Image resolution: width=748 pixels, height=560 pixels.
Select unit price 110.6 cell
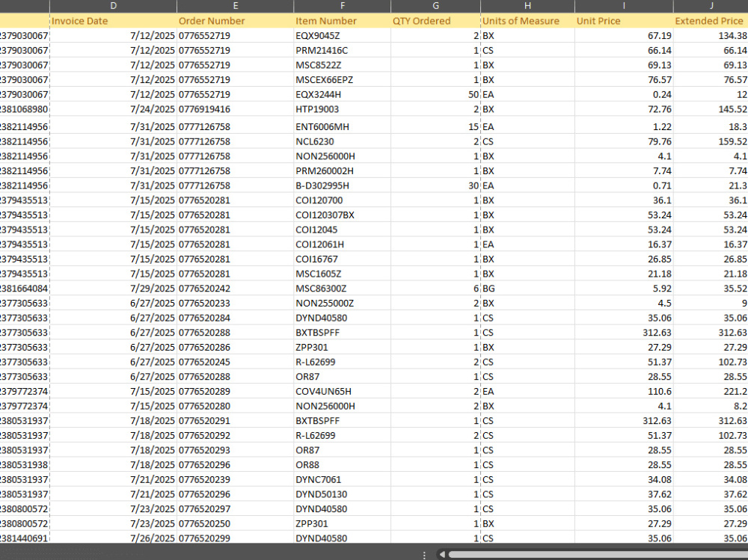point(624,392)
